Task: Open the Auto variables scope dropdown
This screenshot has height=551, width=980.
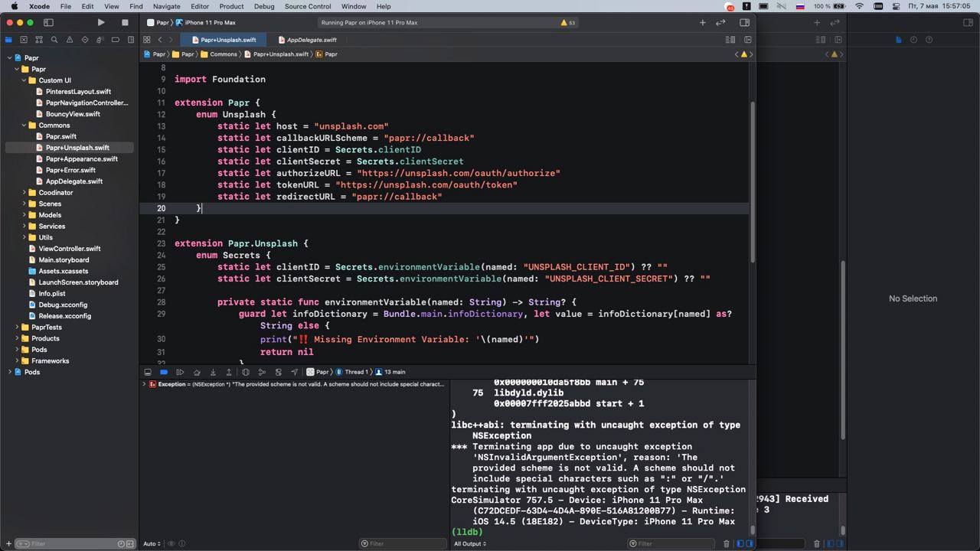Action: tap(152, 544)
